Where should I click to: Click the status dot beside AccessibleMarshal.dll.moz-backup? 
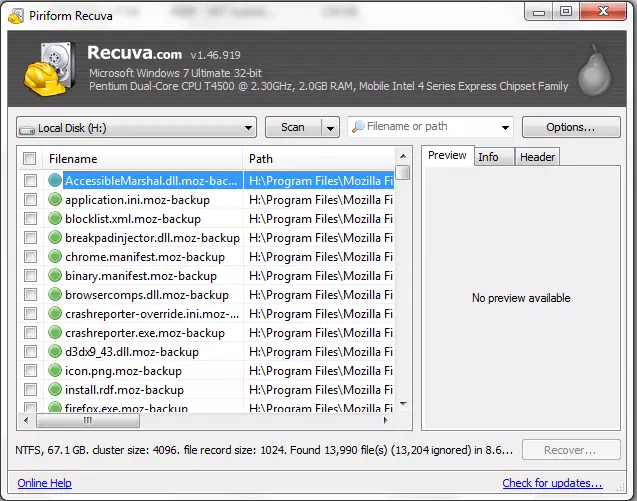(55, 180)
